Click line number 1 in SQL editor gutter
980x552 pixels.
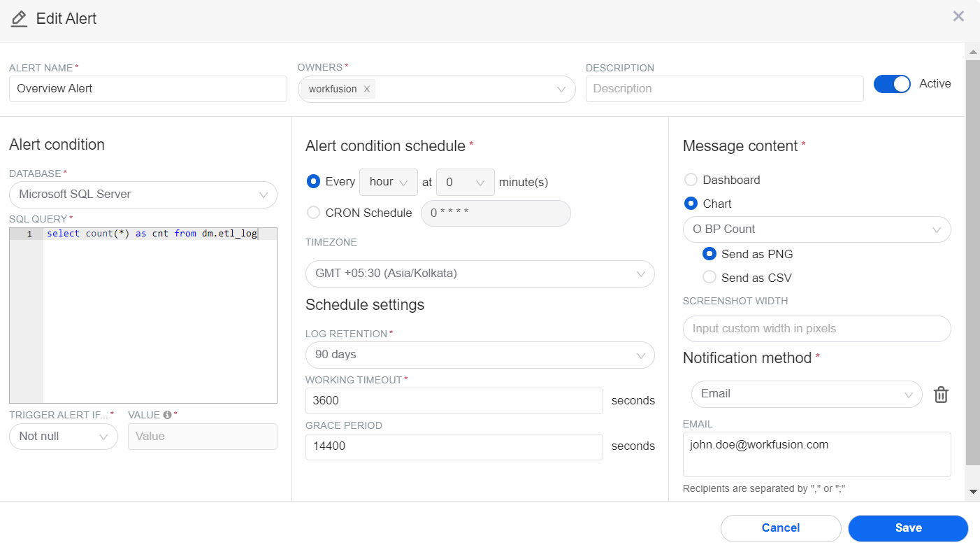pos(29,234)
